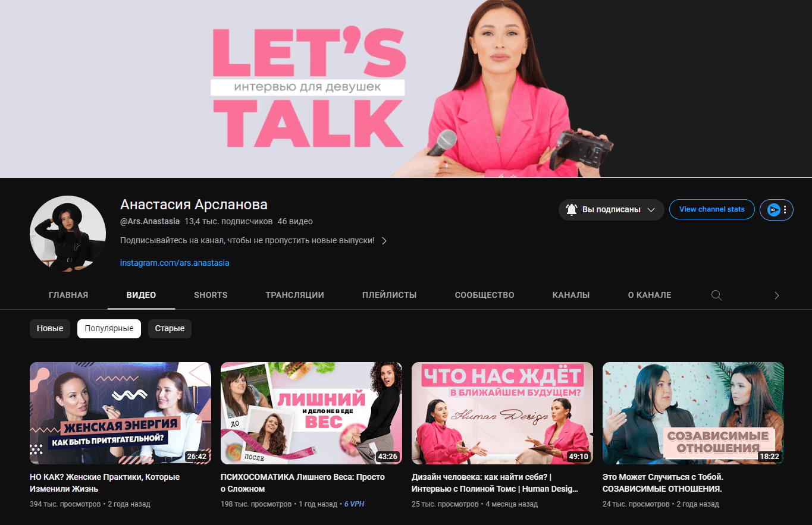This screenshot has height=525, width=812.
Task: Switch to the Shorts tab
Action: [211, 295]
